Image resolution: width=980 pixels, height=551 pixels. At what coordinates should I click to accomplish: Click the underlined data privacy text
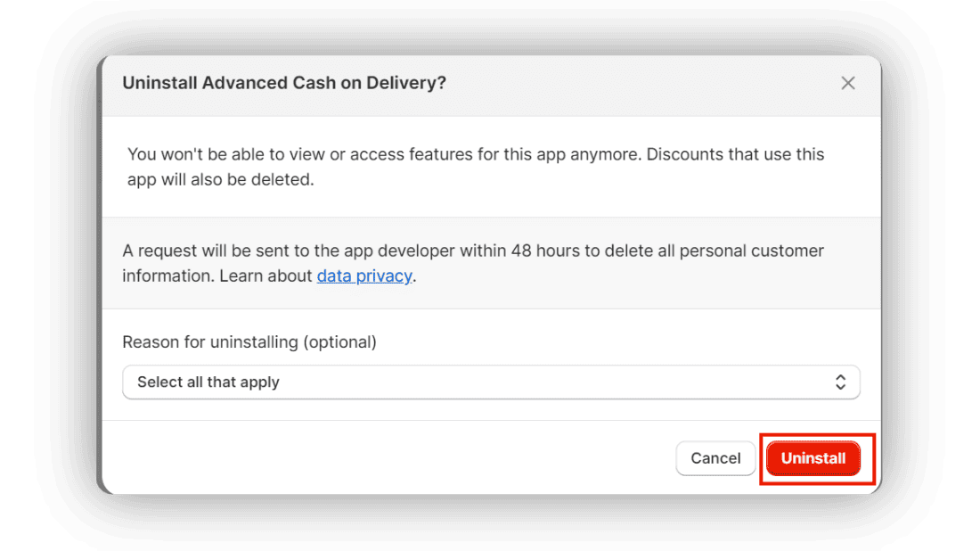coord(363,275)
